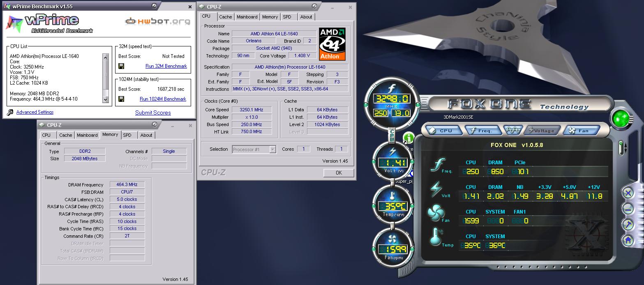Click the hwbot.org logo in wPrime
Viewport: 644px width, 285px height.
(158, 21)
